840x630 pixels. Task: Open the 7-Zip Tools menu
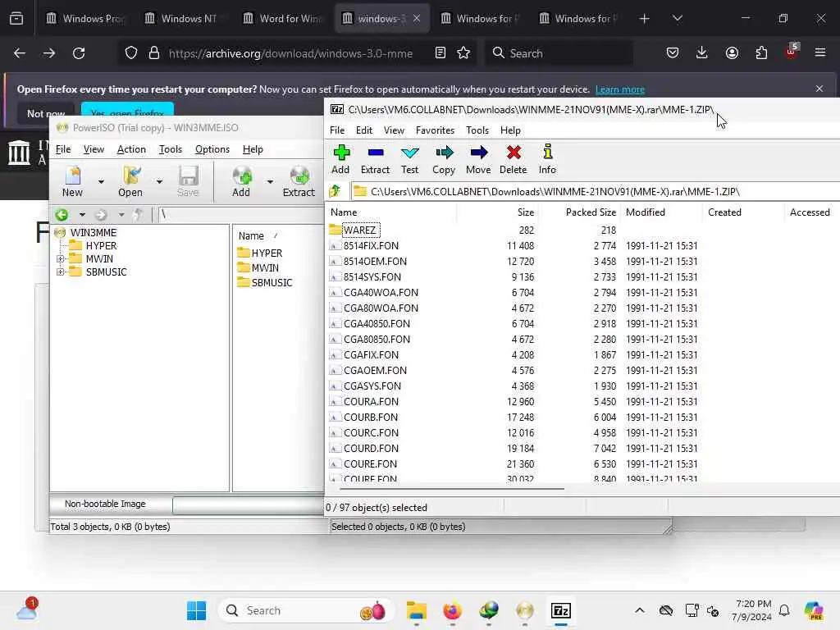[477, 130]
